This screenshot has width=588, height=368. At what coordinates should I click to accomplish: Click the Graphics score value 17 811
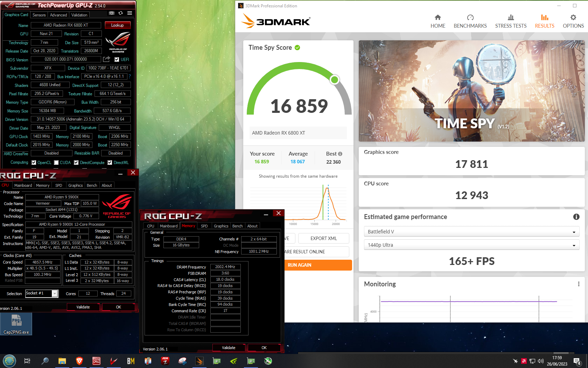471,164
